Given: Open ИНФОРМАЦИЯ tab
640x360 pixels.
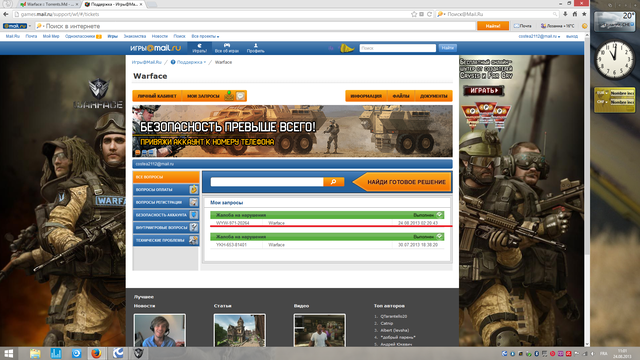Looking at the screenshot, I should point(366,96).
